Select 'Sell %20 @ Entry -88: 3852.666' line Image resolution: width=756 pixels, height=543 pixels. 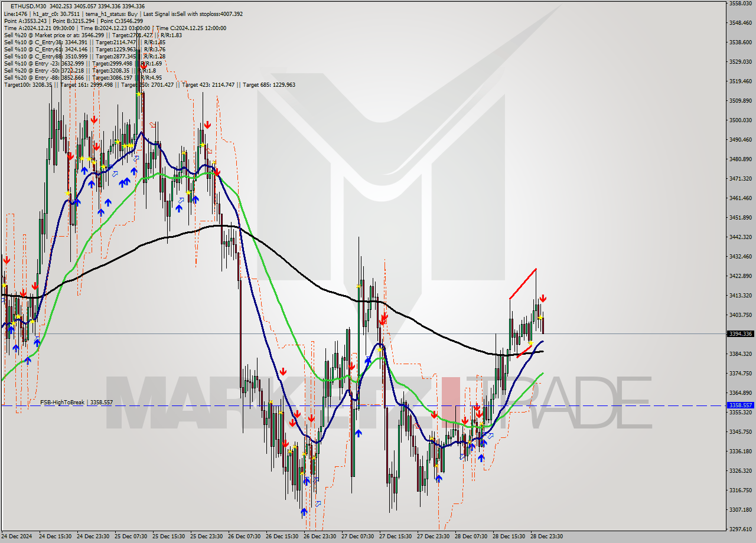pos(83,77)
